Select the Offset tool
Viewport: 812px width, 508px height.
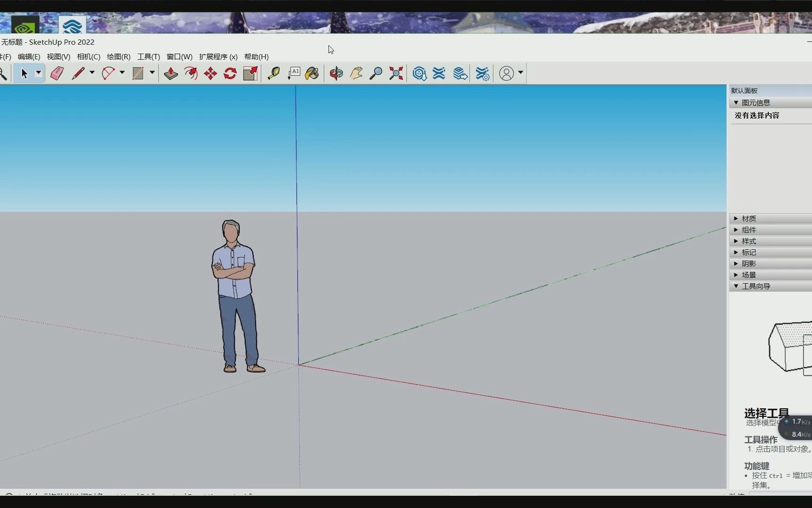pos(191,73)
